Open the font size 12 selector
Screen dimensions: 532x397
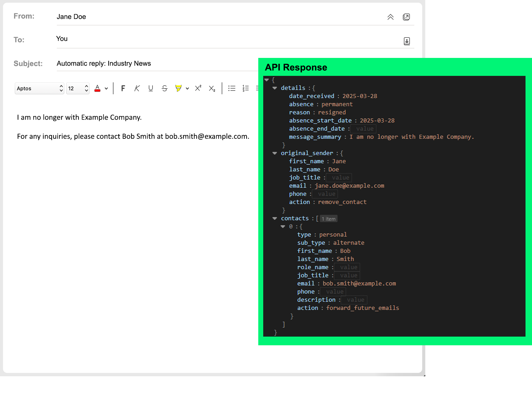point(78,89)
